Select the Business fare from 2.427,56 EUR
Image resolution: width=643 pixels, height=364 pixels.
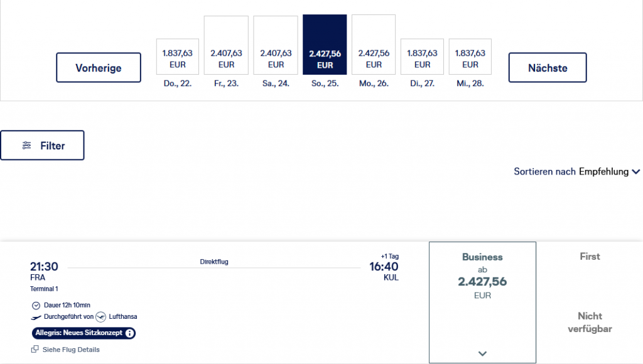(x=482, y=276)
